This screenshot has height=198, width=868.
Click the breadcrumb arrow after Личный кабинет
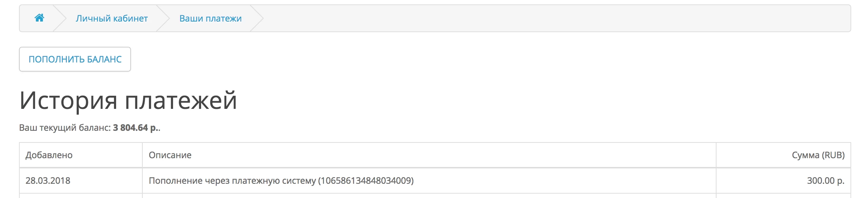[x=163, y=18]
